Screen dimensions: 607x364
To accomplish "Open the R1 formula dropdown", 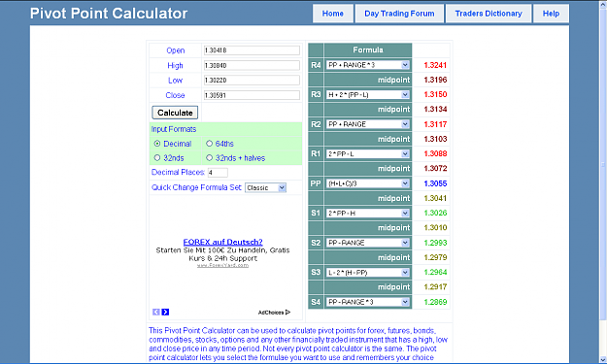I will coord(368,154).
